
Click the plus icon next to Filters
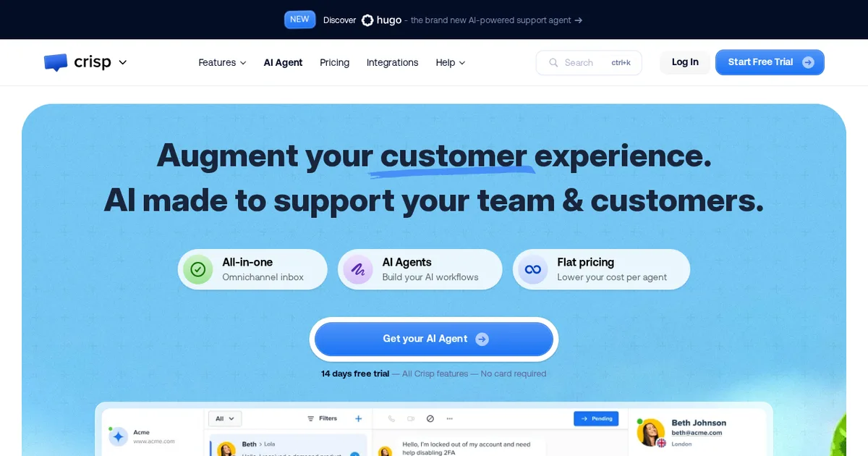[x=358, y=418]
